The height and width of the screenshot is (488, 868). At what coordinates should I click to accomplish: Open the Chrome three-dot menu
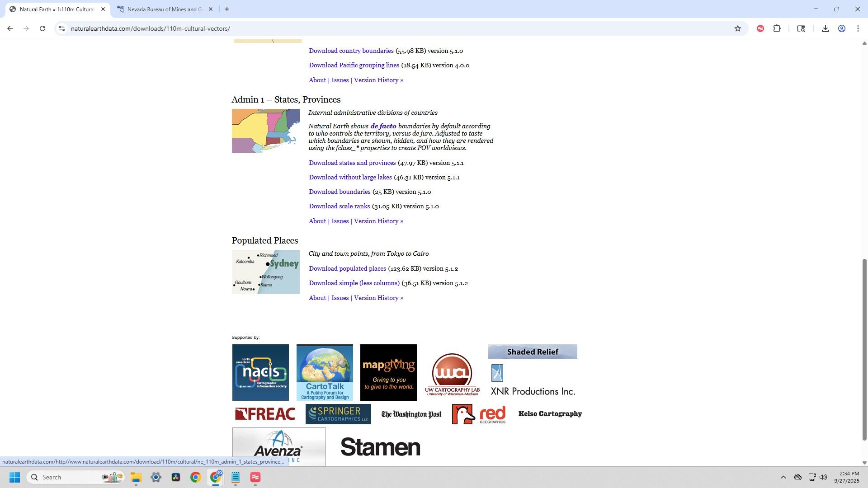click(858, 28)
